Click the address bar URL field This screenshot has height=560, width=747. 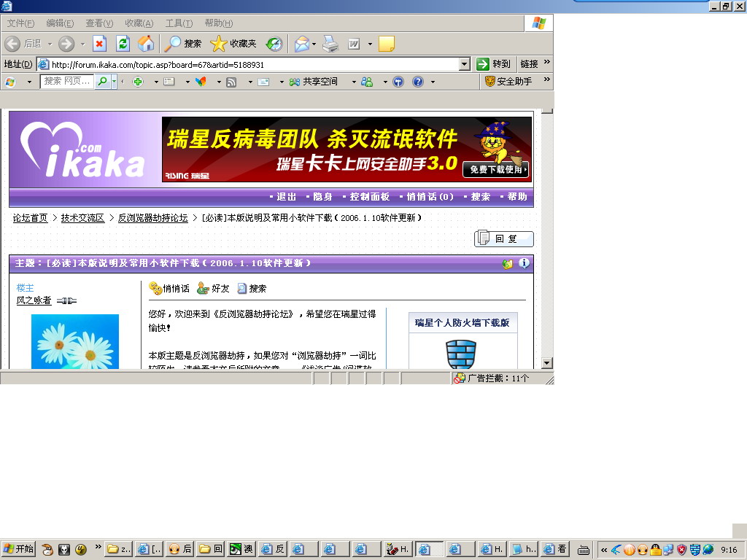point(248,64)
